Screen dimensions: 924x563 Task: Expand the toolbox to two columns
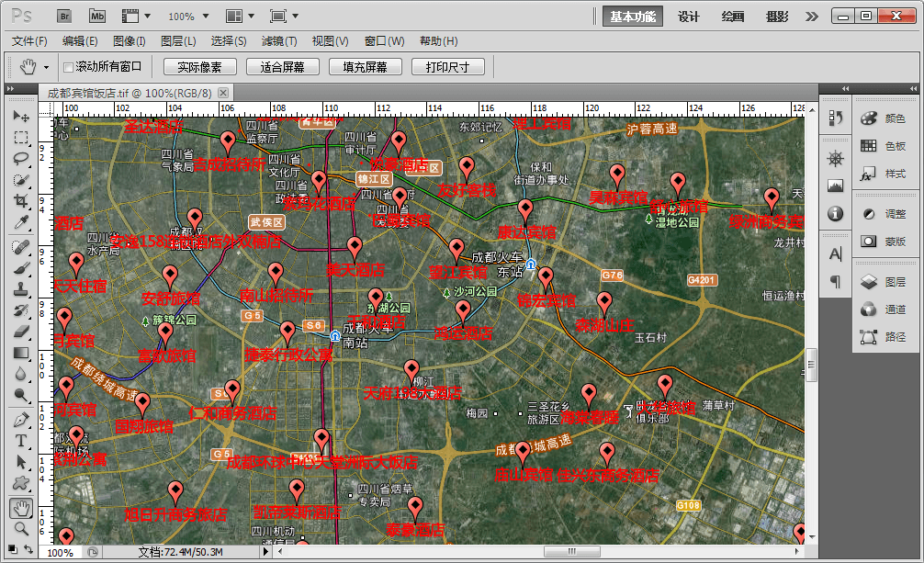click(10, 88)
